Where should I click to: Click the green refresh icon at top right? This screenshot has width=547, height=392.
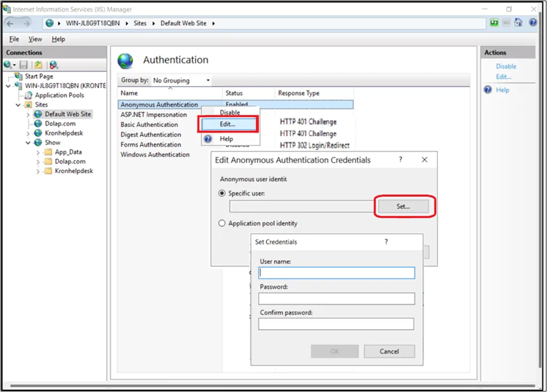(494, 23)
